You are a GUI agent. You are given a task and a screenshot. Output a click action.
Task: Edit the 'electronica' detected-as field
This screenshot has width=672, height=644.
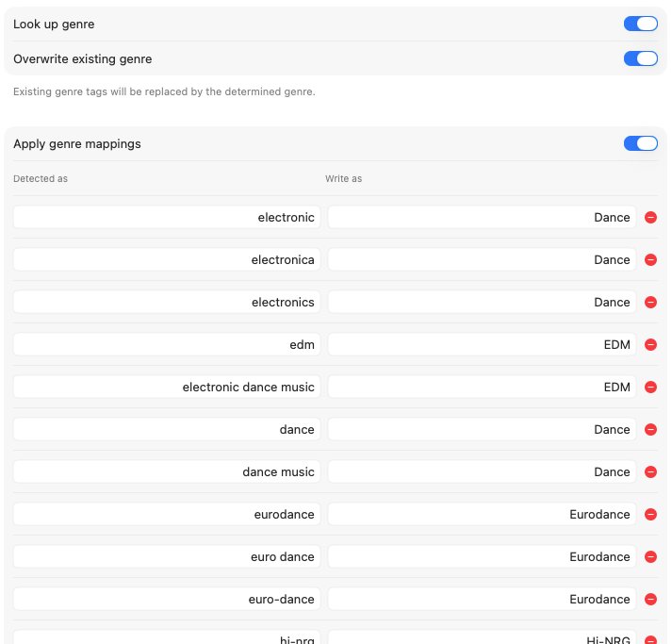click(x=167, y=260)
